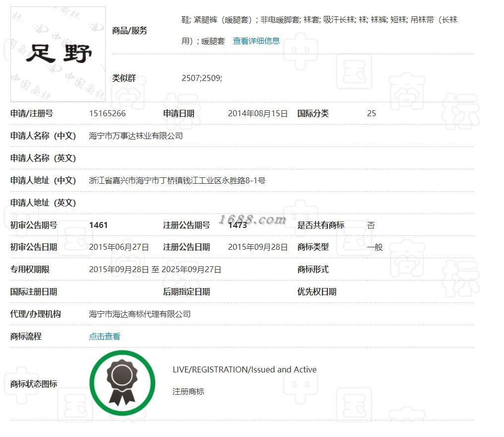This screenshot has height=437, width=504.
Task: Select registration number 15165266
Action: (107, 114)
